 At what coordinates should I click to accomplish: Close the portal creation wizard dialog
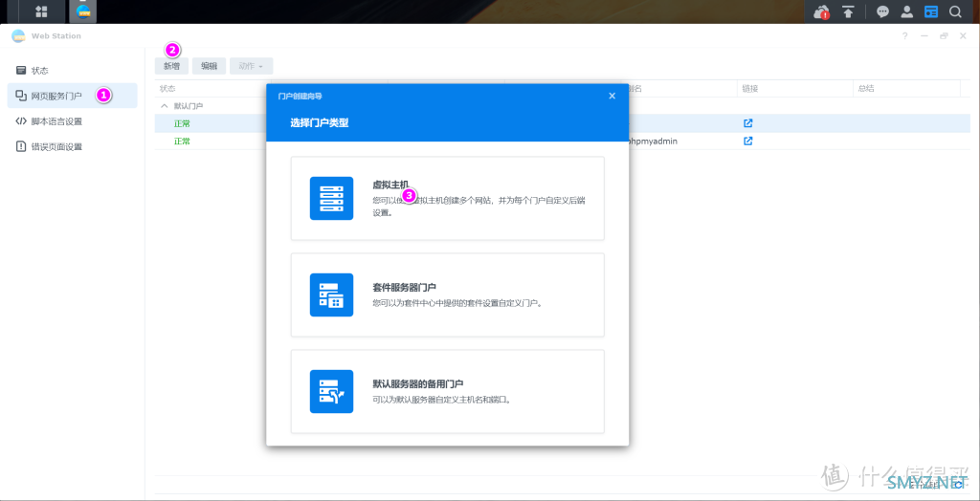[x=612, y=96]
